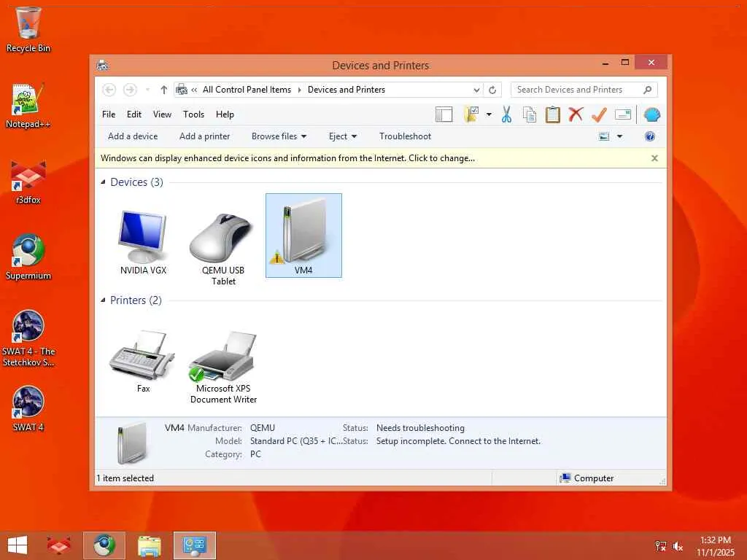Image resolution: width=747 pixels, height=560 pixels.
Task: Open the Browse files dropdown
Action: (x=279, y=136)
